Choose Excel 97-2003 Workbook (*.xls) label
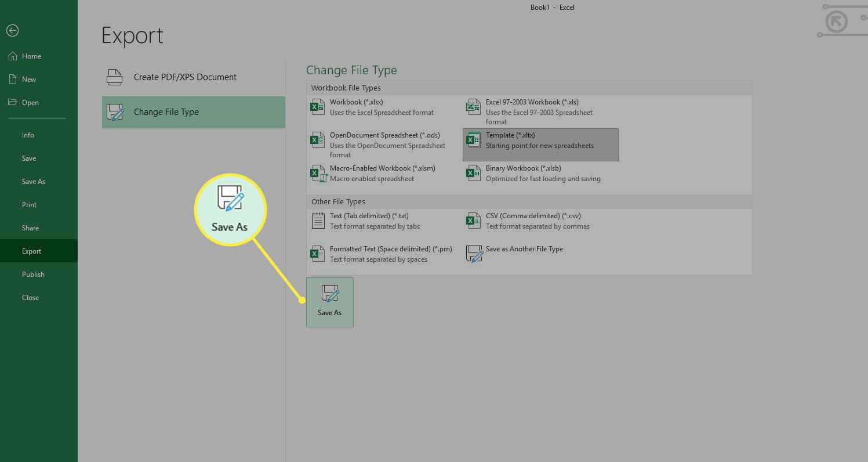The height and width of the screenshot is (462, 868). click(x=532, y=102)
